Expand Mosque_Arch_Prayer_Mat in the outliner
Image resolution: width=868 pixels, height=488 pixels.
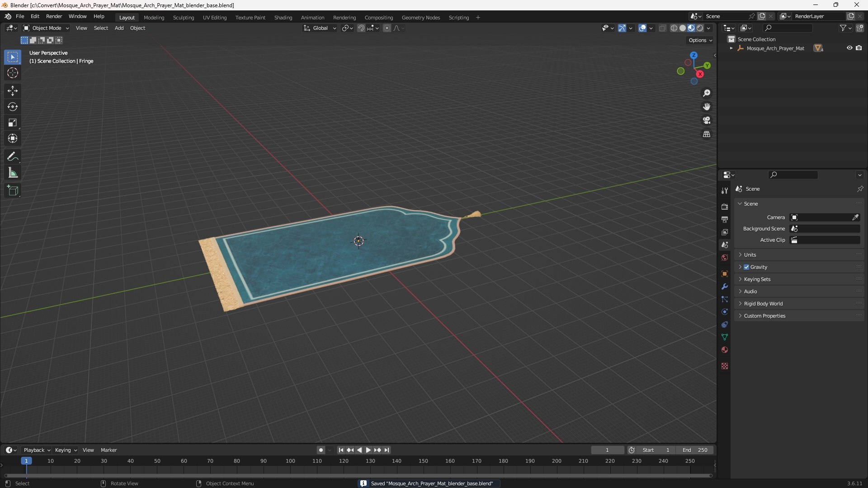point(731,48)
